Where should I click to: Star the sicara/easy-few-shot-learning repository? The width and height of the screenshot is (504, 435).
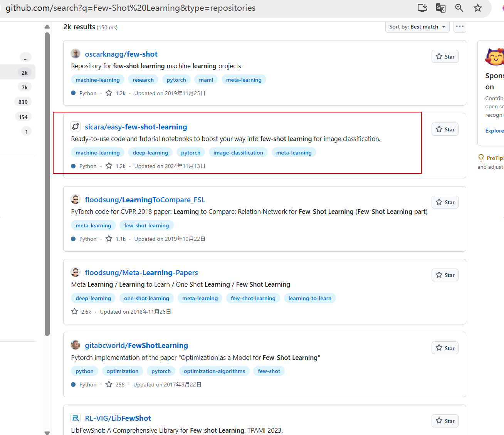pos(445,129)
